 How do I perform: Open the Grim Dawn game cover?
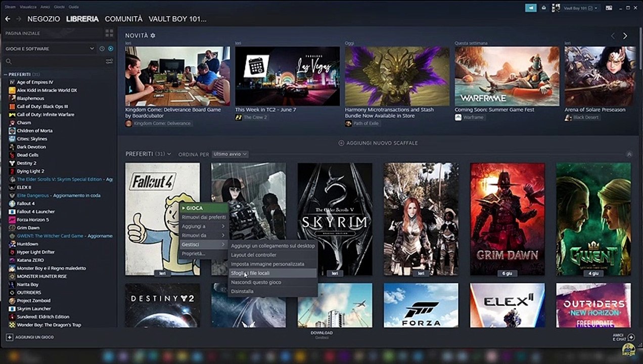tap(508, 219)
